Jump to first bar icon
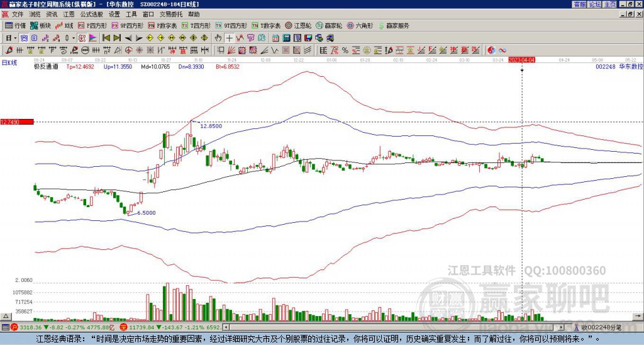This screenshot has width=644, height=345. click(106, 38)
